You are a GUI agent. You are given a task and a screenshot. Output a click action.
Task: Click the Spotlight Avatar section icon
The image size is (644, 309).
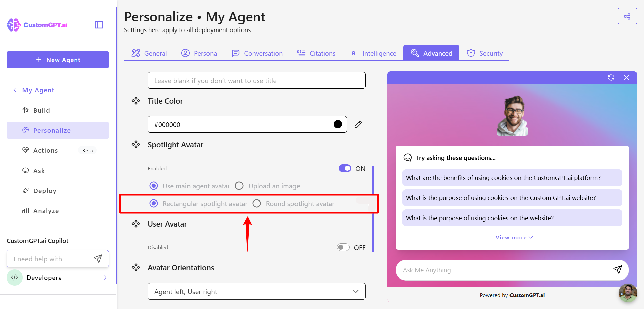[136, 144]
